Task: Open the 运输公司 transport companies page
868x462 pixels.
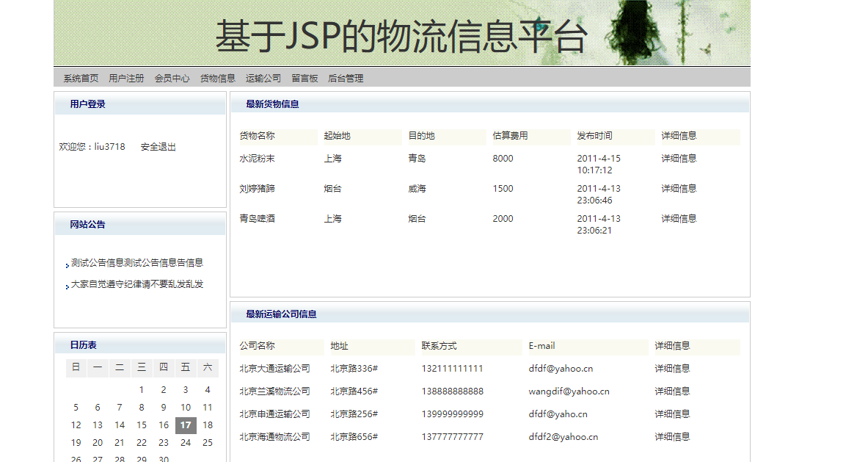Action: 263,78
